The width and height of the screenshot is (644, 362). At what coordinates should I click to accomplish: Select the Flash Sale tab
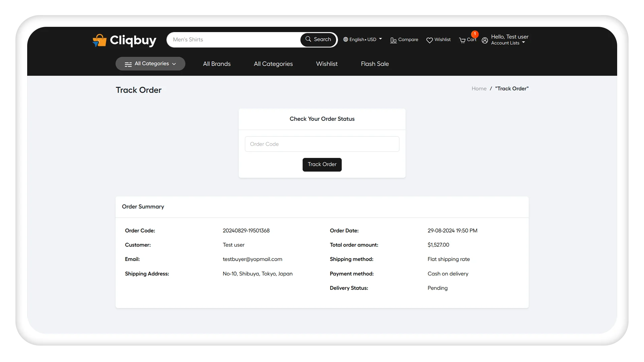click(x=375, y=64)
